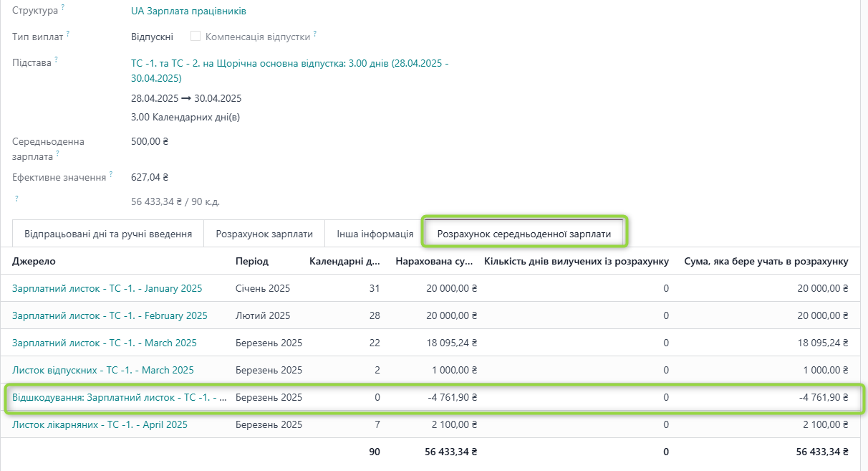Open the Відпрацьовані дні та ручні введення tab
The height and width of the screenshot is (471, 868).
pyautogui.click(x=108, y=234)
